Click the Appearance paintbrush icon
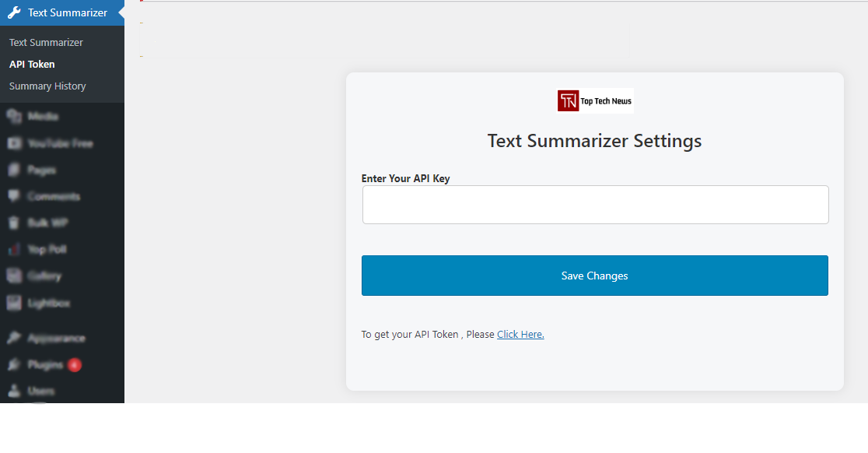Viewport: 868px width, 453px height. pyautogui.click(x=15, y=338)
